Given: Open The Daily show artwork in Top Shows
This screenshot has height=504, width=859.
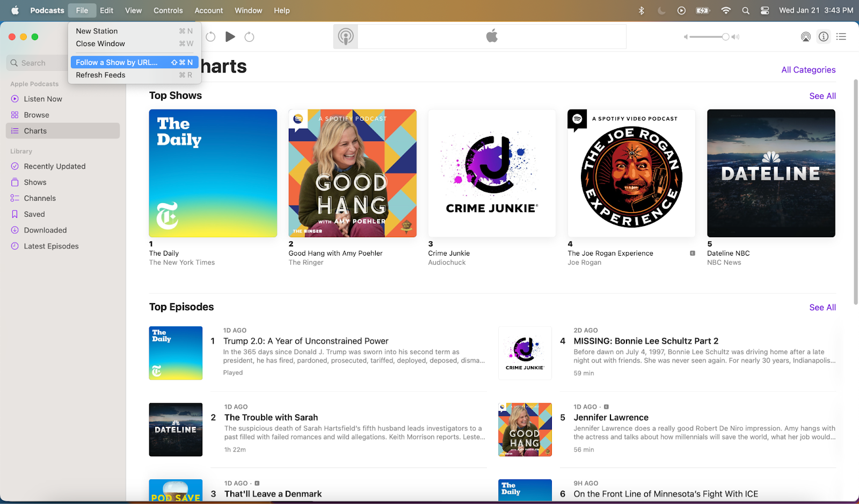Looking at the screenshot, I should click(213, 173).
